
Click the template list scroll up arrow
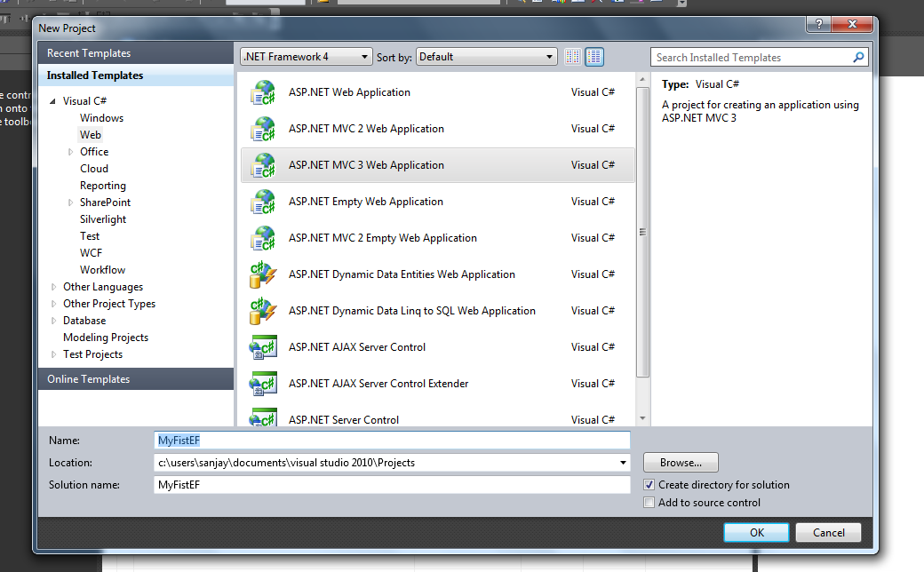pyautogui.click(x=643, y=79)
